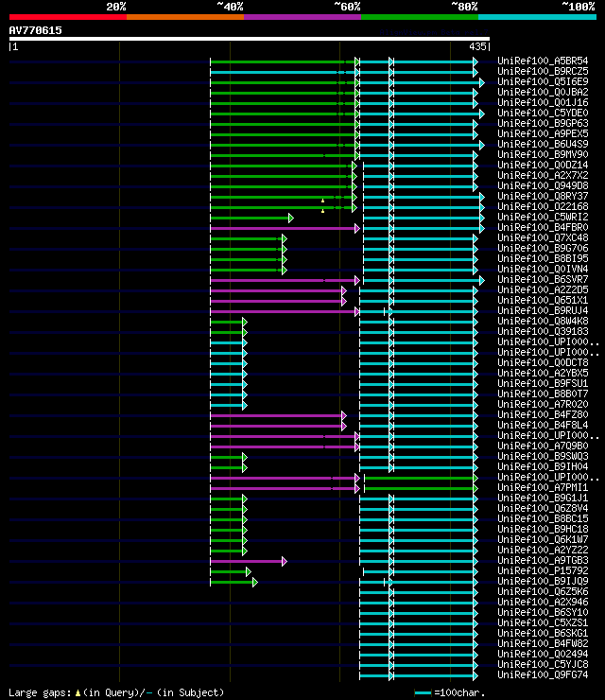Click the query end position 435
Screen dimensions: 605x700
477,46
